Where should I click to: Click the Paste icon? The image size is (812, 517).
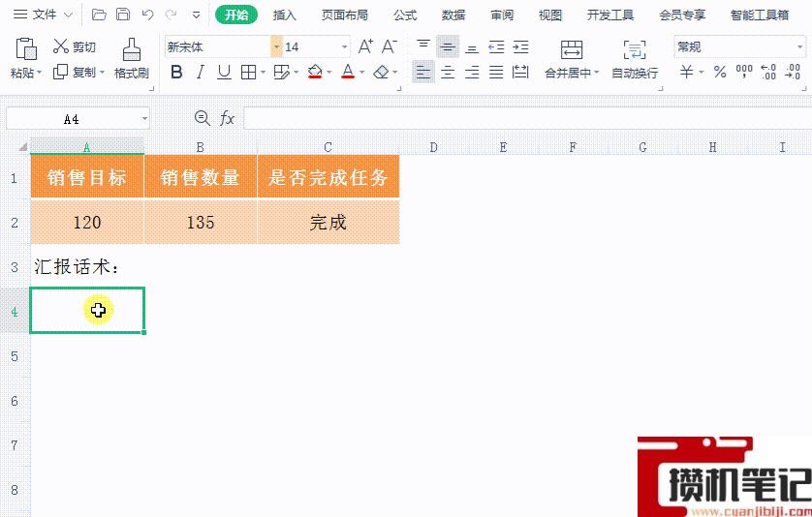click(x=26, y=48)
